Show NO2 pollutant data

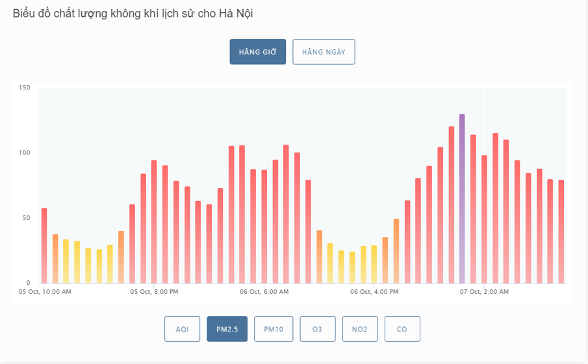click(360, 329)
